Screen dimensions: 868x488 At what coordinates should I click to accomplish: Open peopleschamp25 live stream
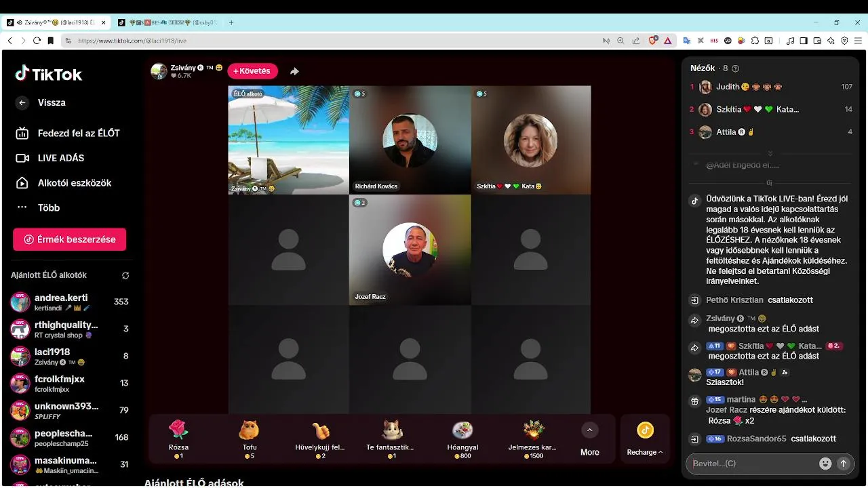click(70, 438)
